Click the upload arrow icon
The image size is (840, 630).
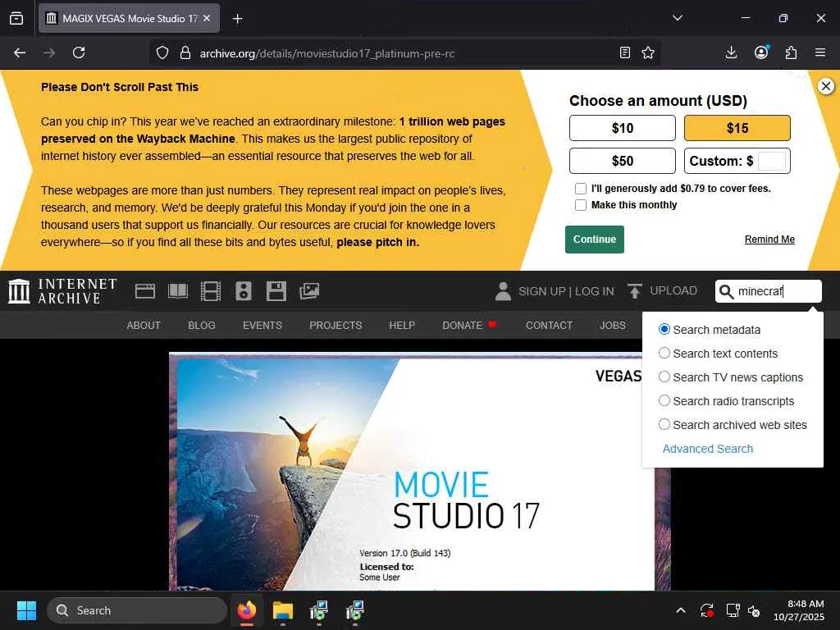tap(634, 291)
